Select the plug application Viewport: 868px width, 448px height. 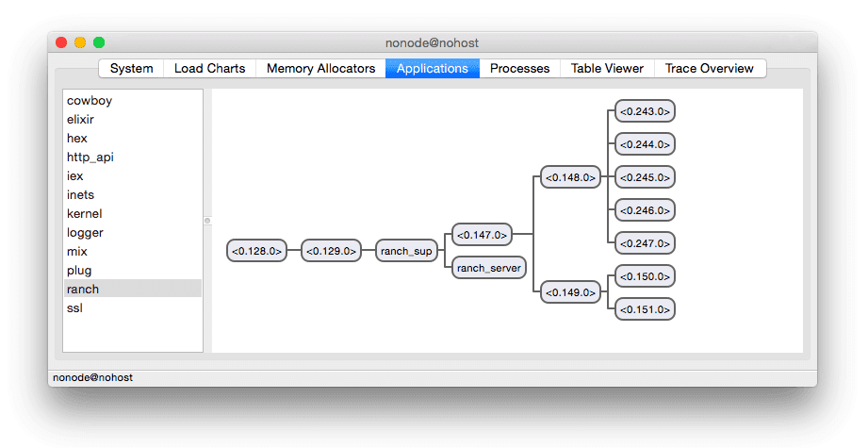coord(79,271)
